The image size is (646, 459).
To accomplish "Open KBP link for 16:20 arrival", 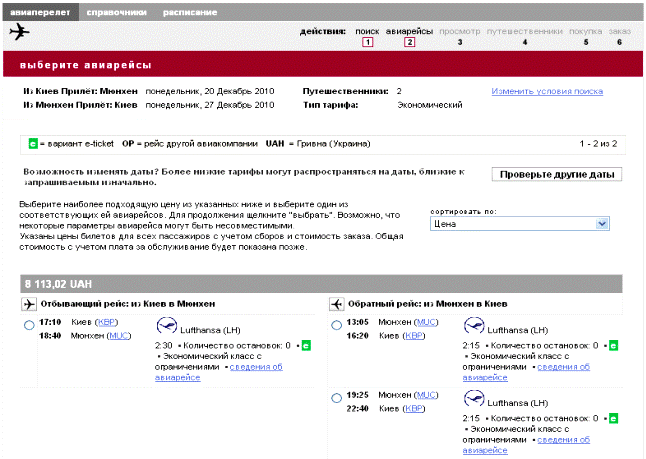I will point(414,336).
